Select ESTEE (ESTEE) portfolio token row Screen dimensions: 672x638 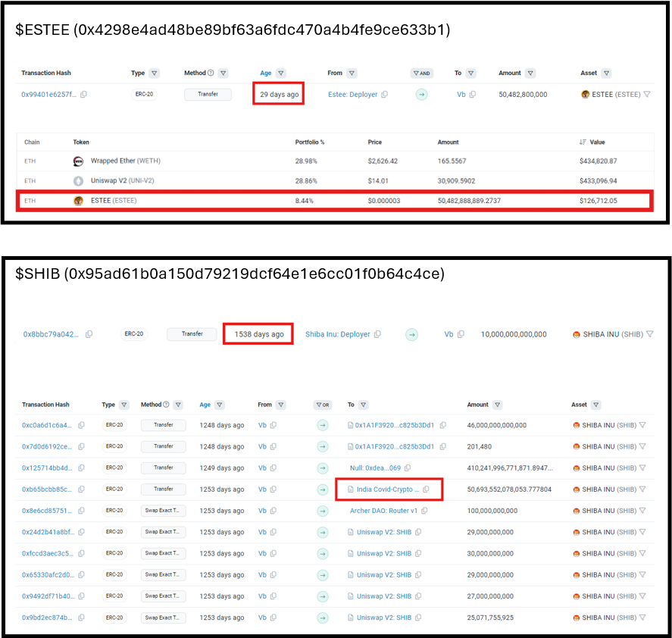tap(335, 201)
